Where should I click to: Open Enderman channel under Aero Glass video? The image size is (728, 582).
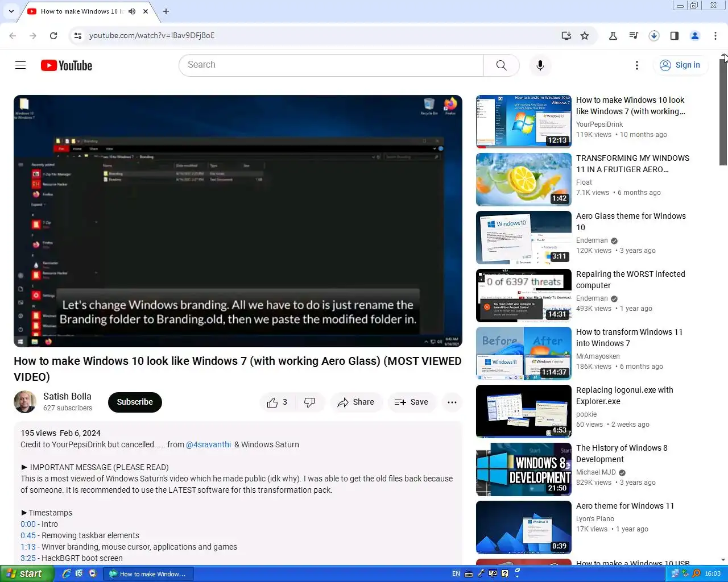pyautogui.click(x=592, y=240)
